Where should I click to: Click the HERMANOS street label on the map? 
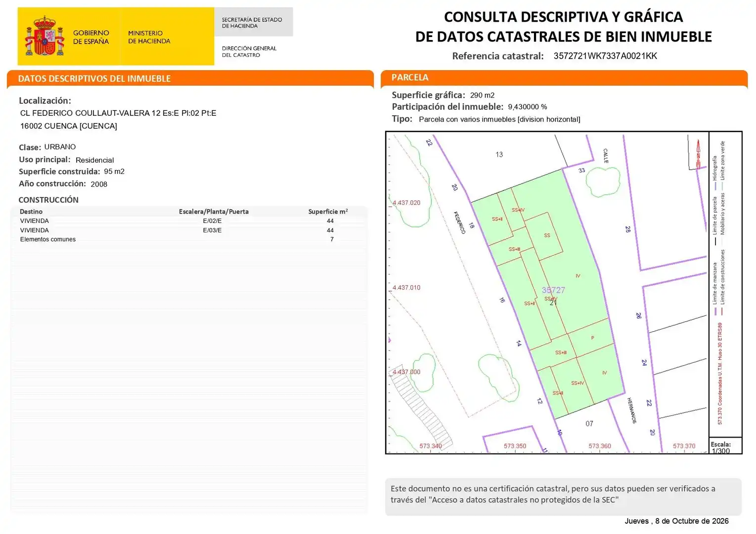pyautogui.click(x=631, y=410)
